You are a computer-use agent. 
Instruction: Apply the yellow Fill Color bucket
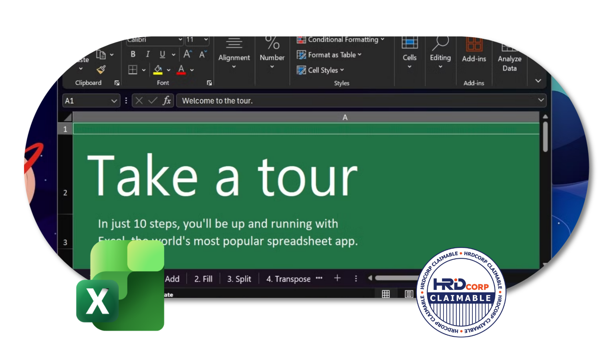[158, 70]
